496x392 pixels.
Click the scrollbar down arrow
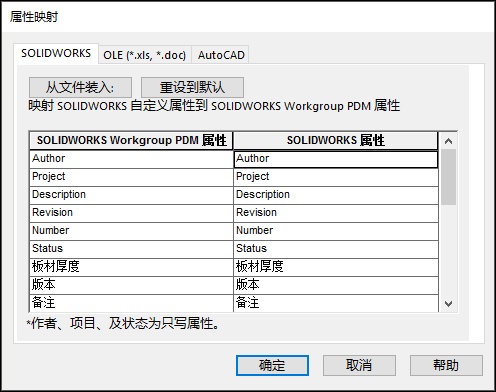click(x=448, y=303)
